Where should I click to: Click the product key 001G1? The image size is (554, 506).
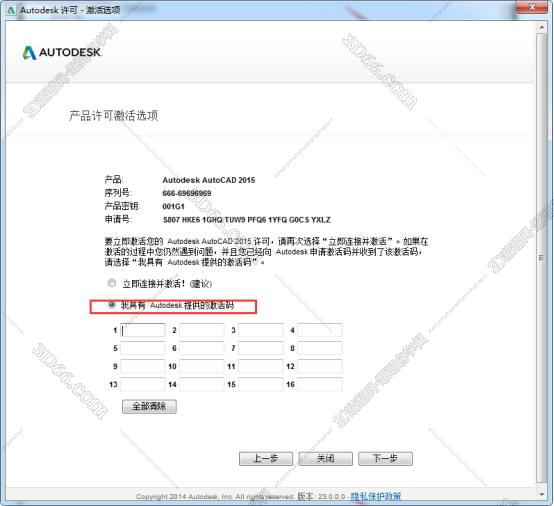173,206
